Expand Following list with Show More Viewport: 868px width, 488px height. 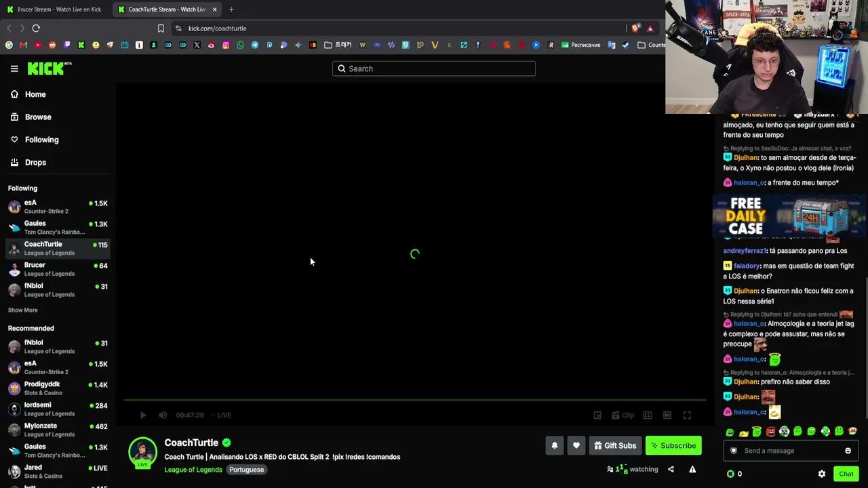click(x=23, y=310)
